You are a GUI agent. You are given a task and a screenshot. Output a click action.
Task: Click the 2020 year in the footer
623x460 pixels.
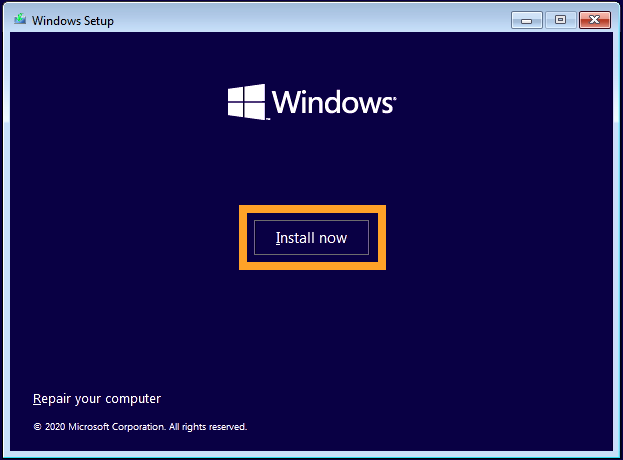55,427
